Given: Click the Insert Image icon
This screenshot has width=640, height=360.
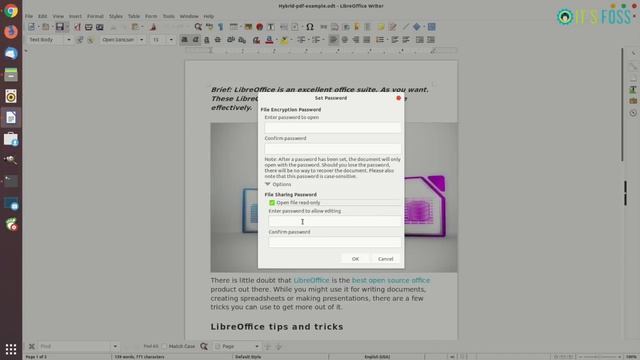Looking at the screenshot, I should [248, 27].
